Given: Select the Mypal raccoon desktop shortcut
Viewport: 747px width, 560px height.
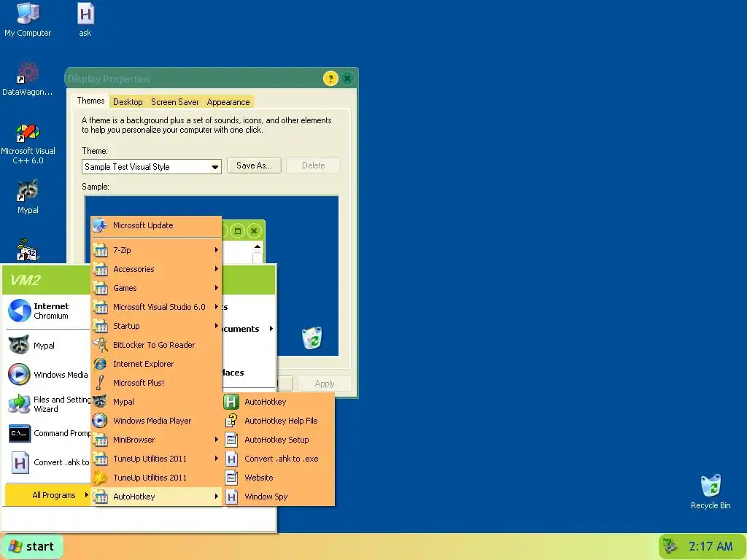Looking at the screenshot, I should pos(28,197).
